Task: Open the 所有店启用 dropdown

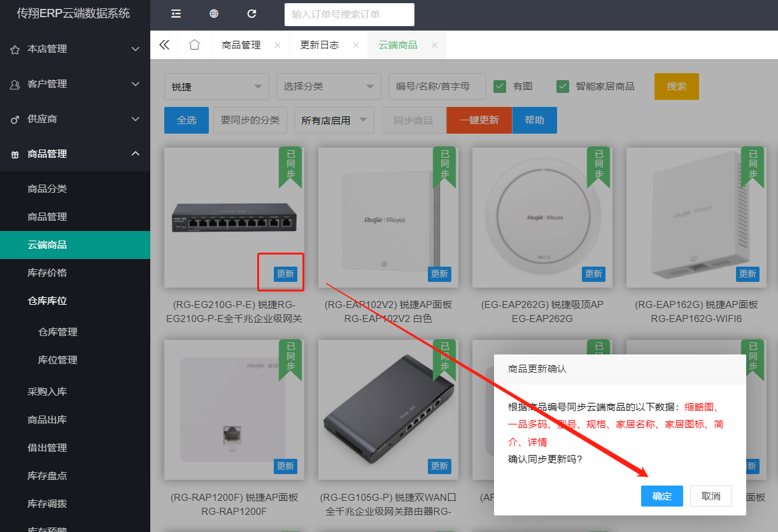Action: click(x=334, y=120)
